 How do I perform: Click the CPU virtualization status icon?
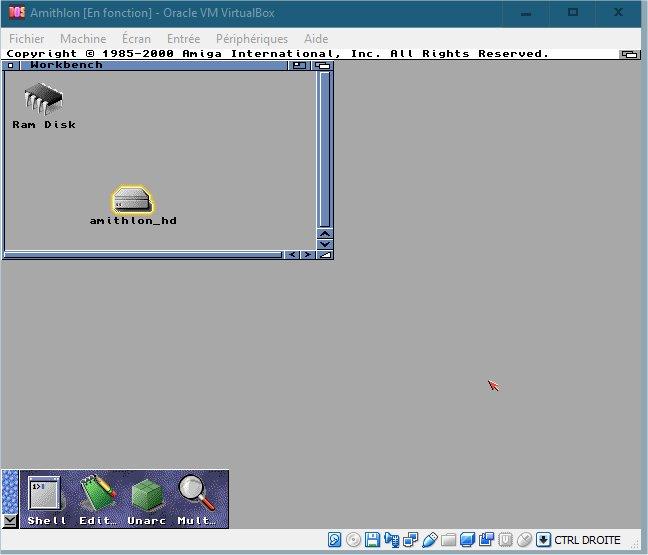(x=505, y=540)
